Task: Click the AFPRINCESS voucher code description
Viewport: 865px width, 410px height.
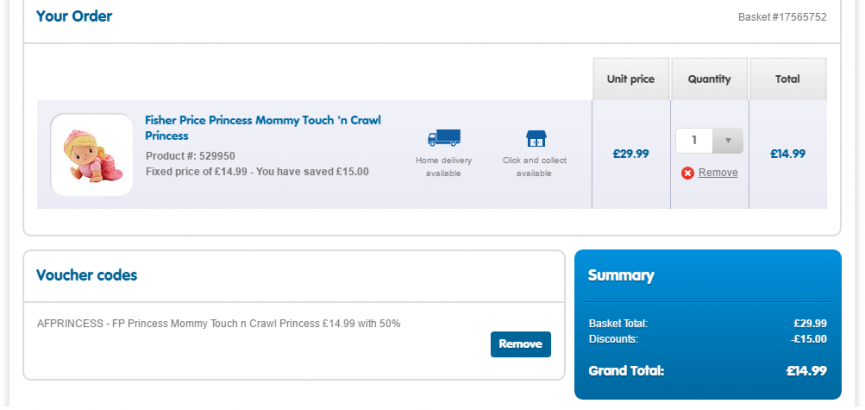Action: pos(218,324)
